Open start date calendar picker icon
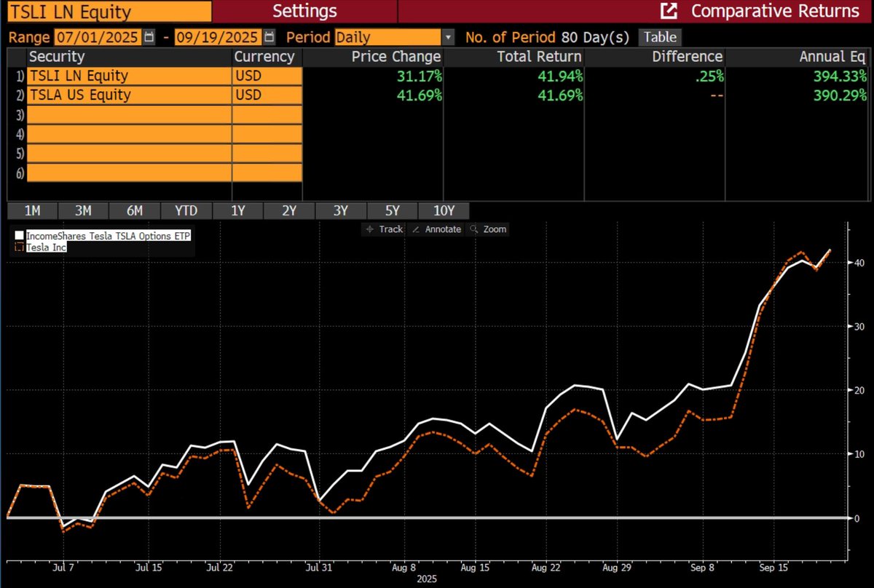This screenshot has height=588, width=874. click(x=149, y=37)
